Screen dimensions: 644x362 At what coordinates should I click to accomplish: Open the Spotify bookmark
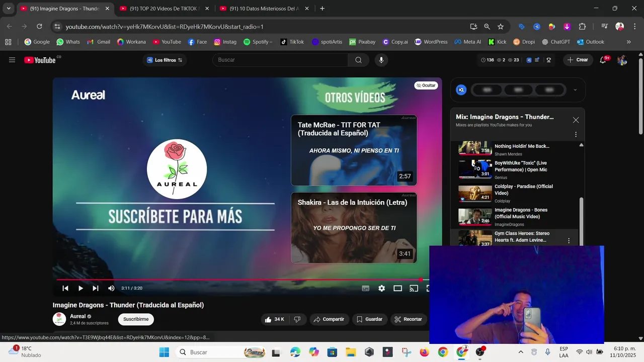click(x=258, y=42)
